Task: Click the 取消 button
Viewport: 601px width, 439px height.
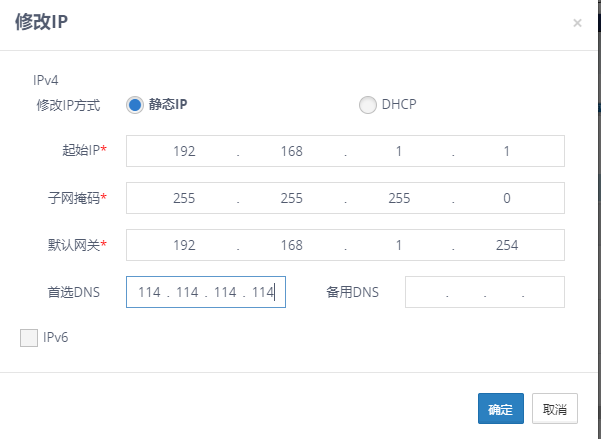Action: click(x=554, y=408)
